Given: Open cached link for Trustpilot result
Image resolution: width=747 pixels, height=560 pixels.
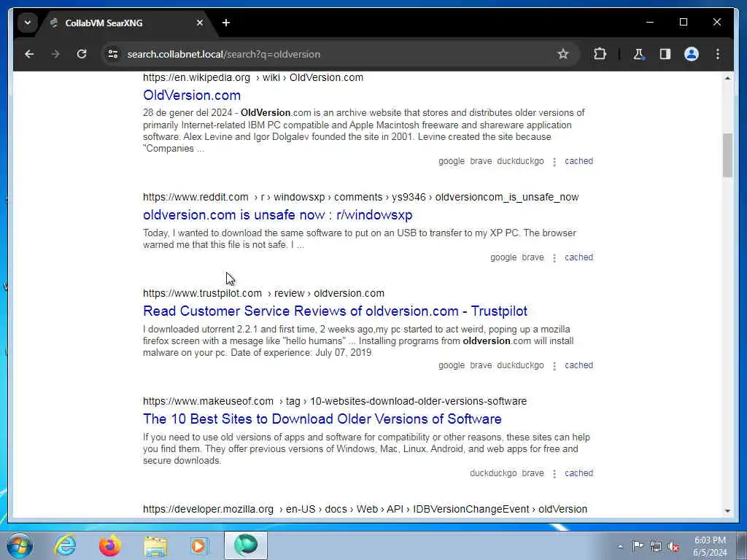Looking at the screenshot, I should click(578, 365).
